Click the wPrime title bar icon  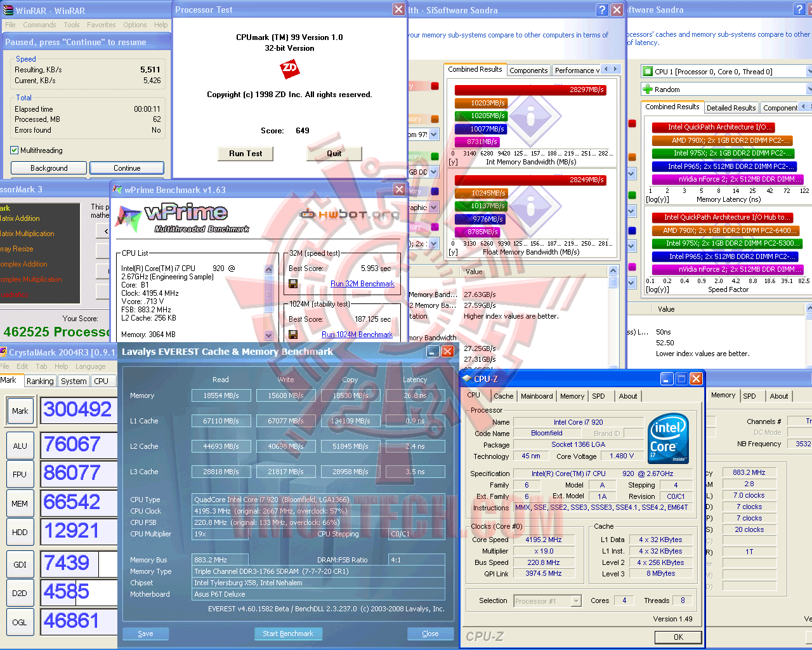117,190
